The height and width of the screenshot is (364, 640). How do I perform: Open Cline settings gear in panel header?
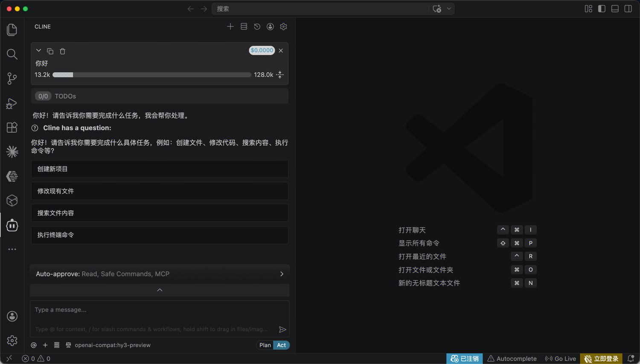(x=283, y=26)
